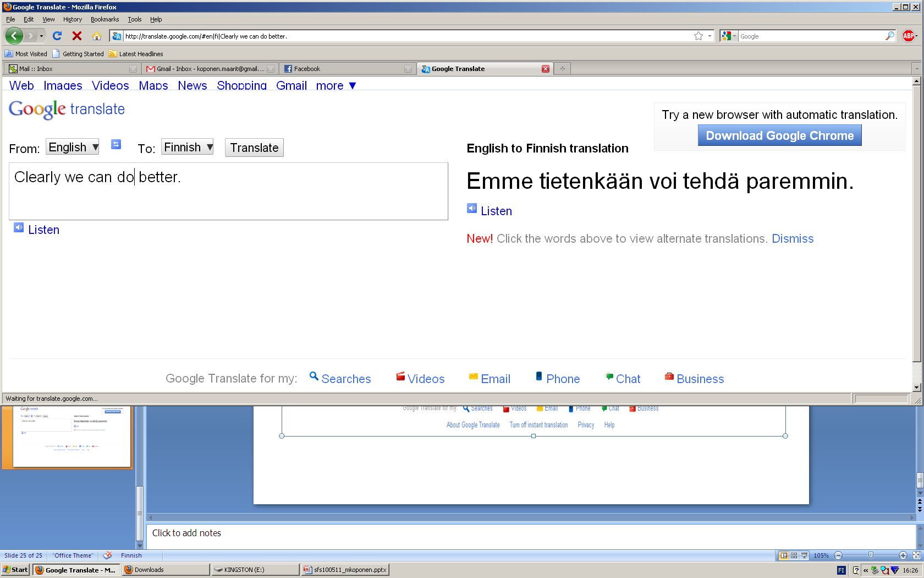Stop loading with the red X icon
924x578 pixels.
77,36
